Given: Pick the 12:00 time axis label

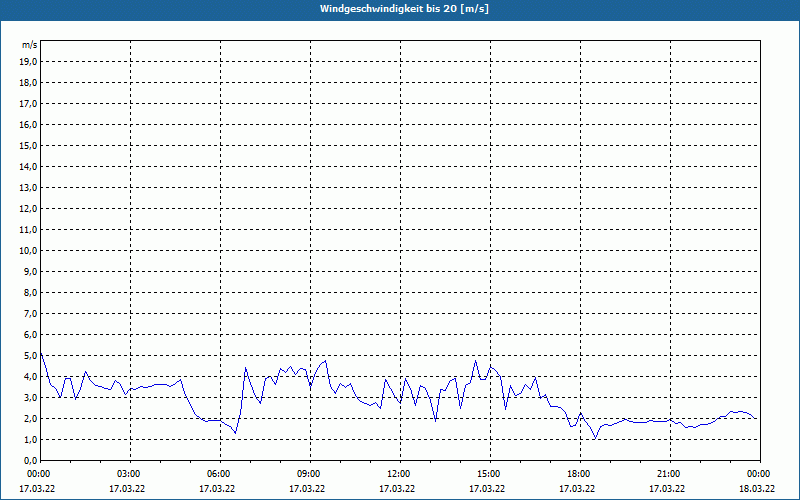Looking at the screenshot, I should click(x=398, y=474).
